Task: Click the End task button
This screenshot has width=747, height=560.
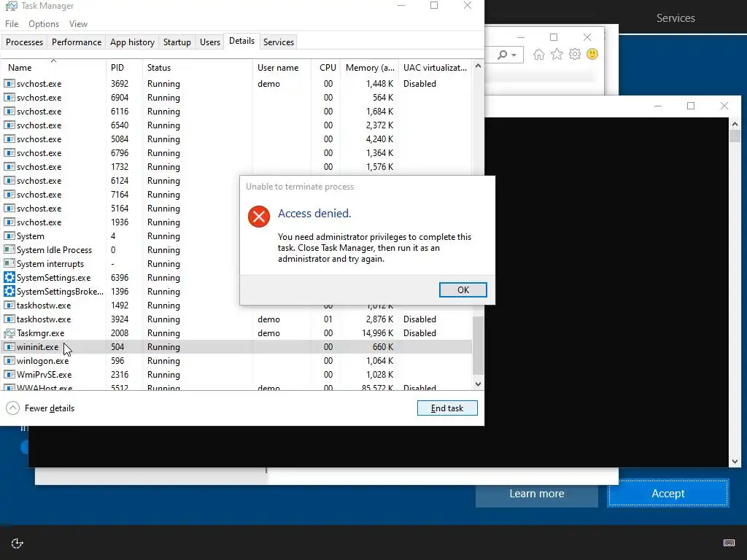Action: [447, 408]
